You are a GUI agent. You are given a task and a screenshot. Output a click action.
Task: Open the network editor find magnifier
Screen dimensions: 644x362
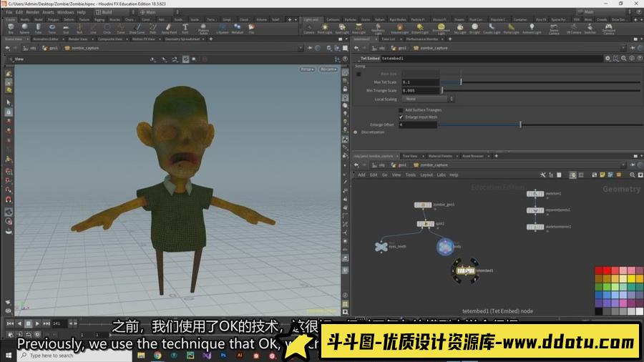coord(632,175)
